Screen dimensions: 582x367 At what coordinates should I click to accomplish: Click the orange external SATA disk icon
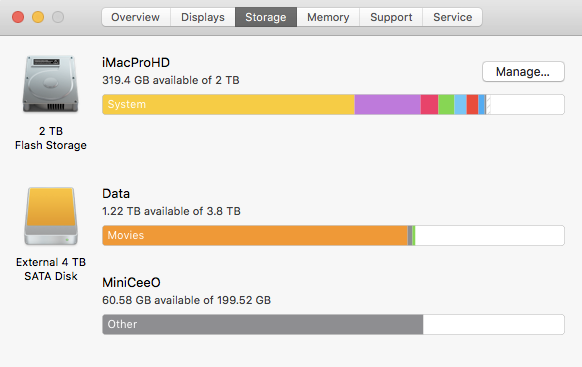tap(51, 216)
